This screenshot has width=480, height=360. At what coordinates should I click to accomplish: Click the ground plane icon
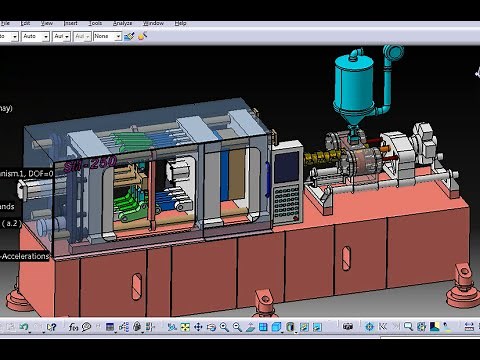[x=434, y=327]
